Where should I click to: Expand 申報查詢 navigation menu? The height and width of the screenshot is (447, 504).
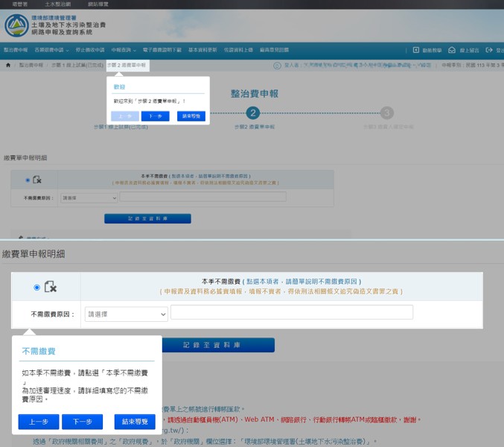[124, 50]
